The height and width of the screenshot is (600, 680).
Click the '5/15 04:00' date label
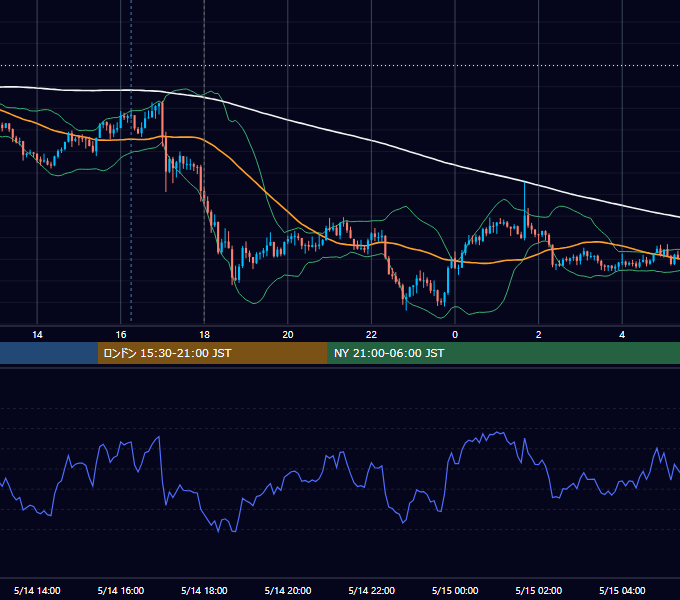click(622, 590)
